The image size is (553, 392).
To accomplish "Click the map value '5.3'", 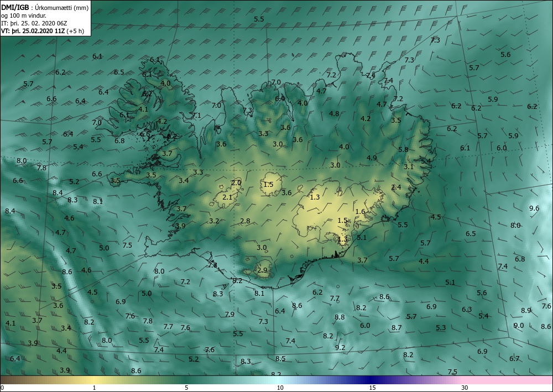I will [x=441, y=327].
